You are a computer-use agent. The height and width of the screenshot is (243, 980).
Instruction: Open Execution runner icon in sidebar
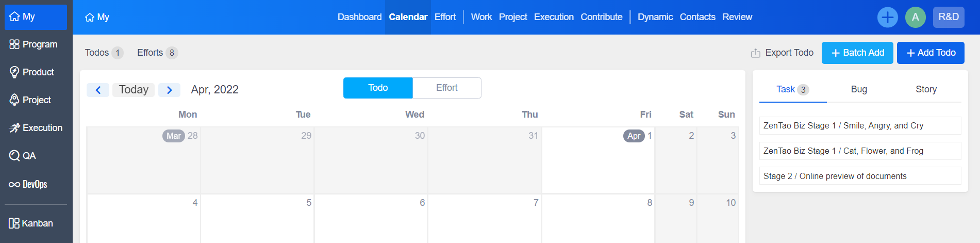point(14,128)
